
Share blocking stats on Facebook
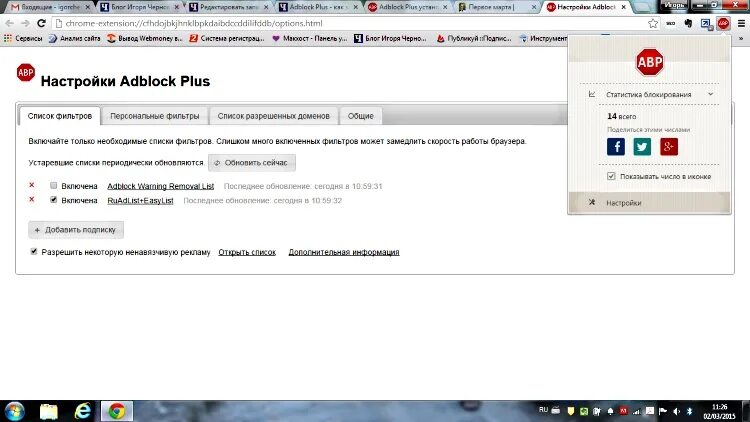click(616, 146)
